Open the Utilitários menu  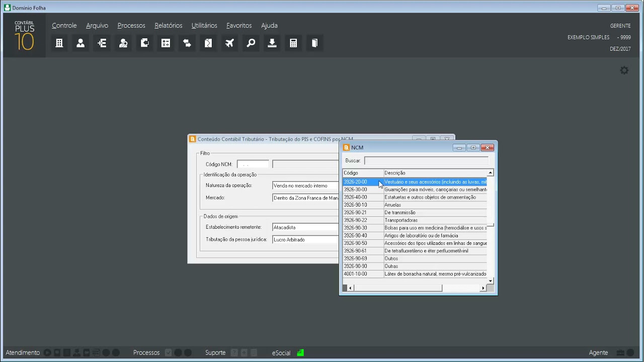[204, 26]
